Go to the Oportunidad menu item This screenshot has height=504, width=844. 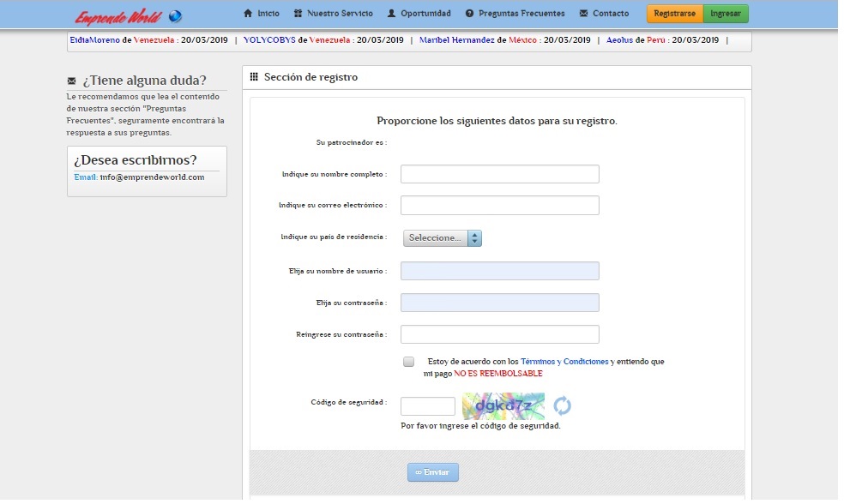click(425, 14)
